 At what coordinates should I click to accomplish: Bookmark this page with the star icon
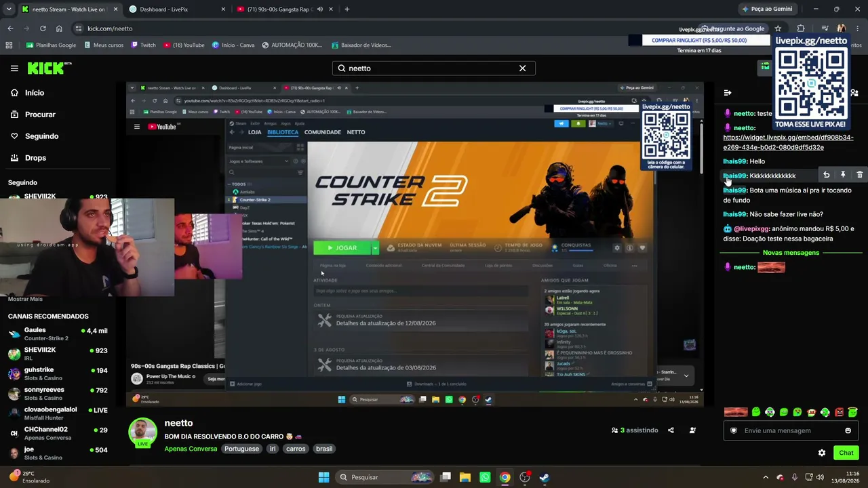(x=778, y=28)
